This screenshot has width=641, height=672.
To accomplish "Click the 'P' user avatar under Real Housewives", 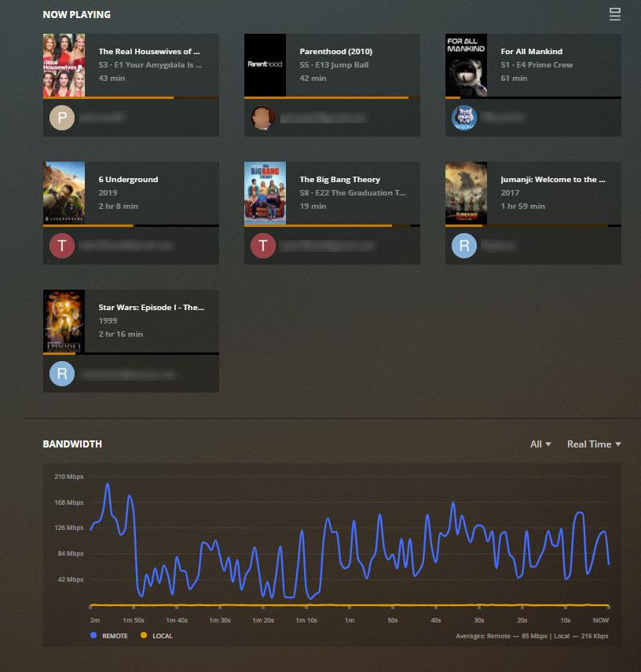I will tap(62, 118).
